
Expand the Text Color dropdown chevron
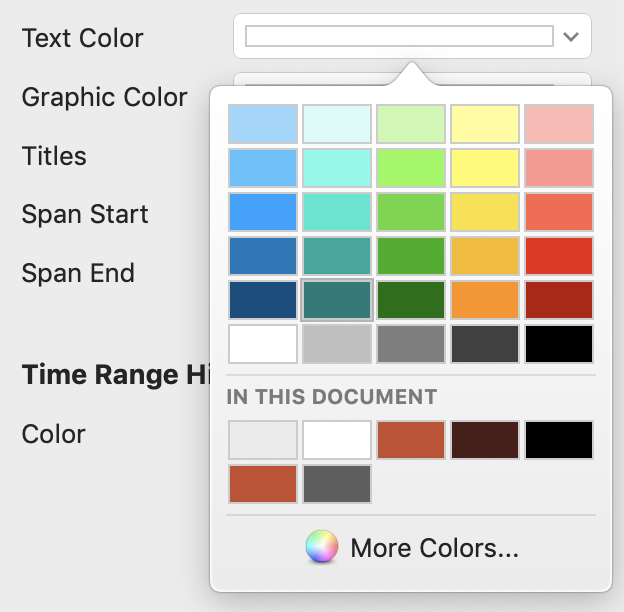click(571, 37)
